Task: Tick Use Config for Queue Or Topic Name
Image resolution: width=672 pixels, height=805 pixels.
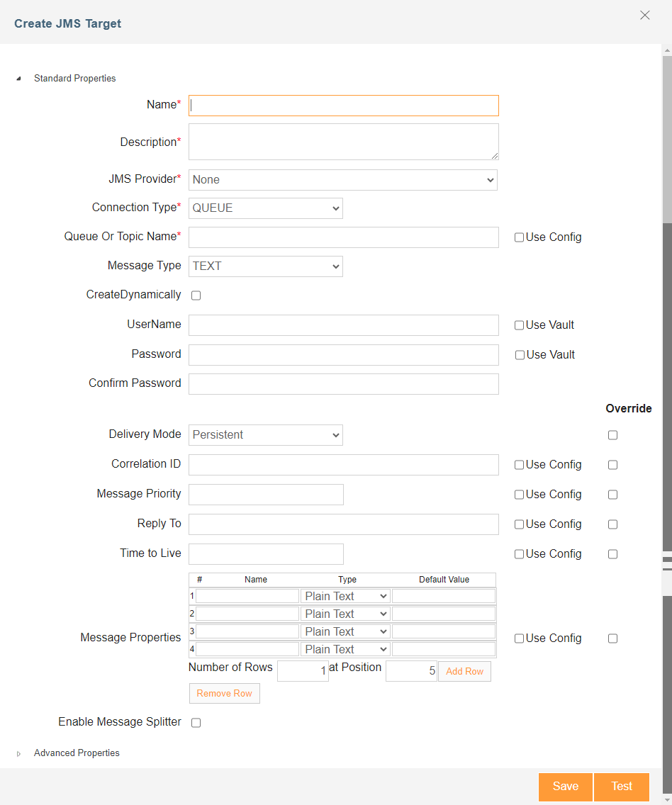Action: (519, 237)
